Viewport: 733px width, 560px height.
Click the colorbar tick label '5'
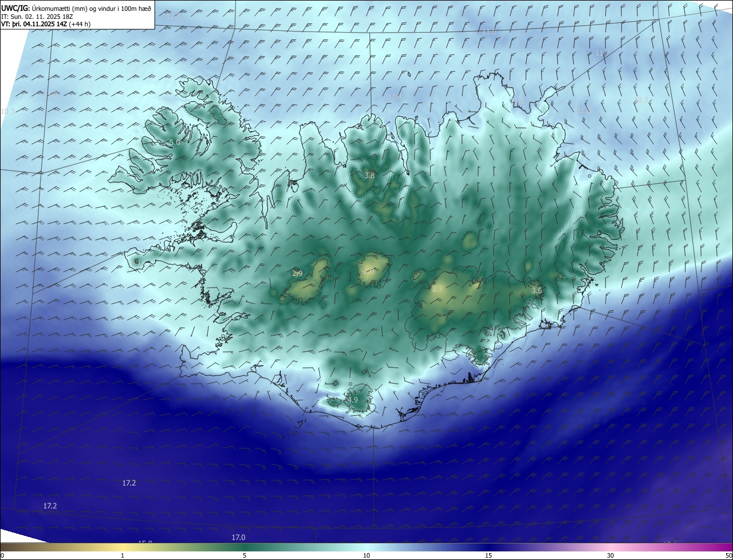(245, 555)
